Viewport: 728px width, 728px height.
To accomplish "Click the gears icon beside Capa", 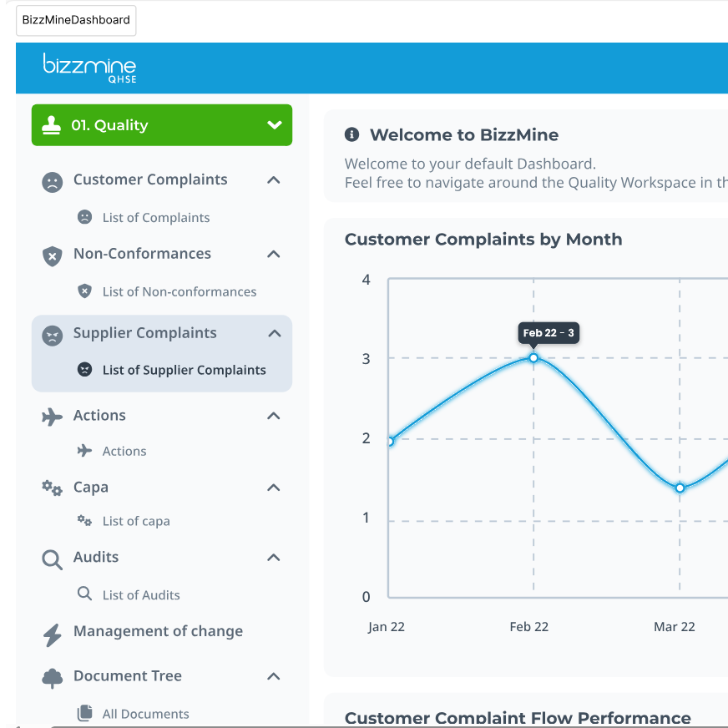I will 52,488.
